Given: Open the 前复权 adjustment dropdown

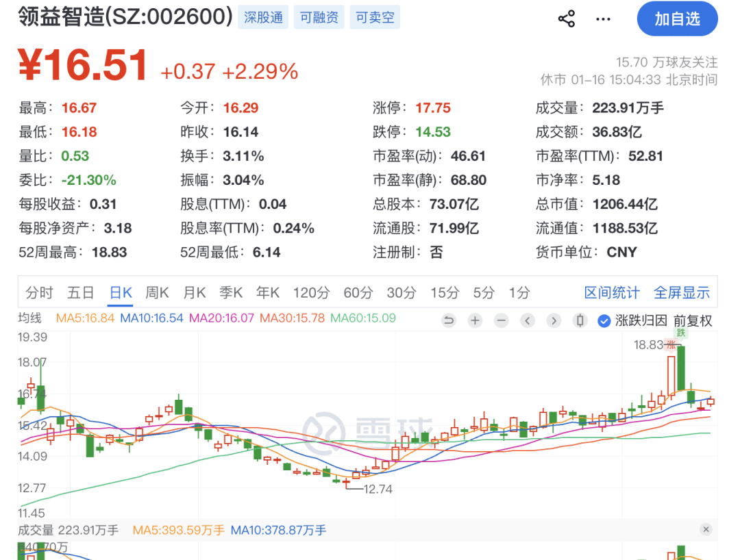Looking at the screenshot, I should tap(693, 320).
